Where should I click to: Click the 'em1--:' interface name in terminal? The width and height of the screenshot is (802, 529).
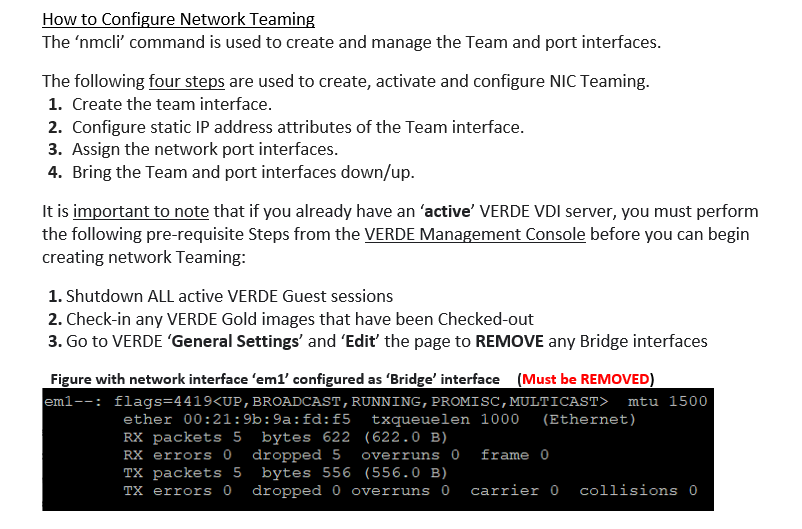click(x=73, y=402)
